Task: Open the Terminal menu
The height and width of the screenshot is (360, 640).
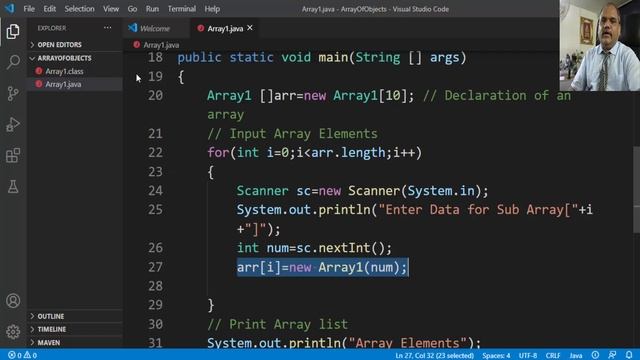Action: pyautogui.click(x=182, y=9)
